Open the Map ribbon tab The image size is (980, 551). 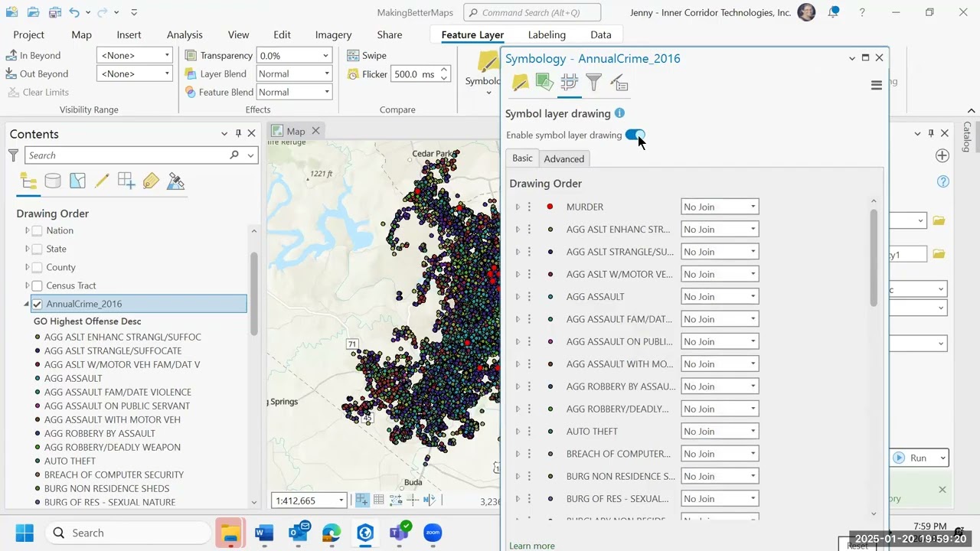81,34
